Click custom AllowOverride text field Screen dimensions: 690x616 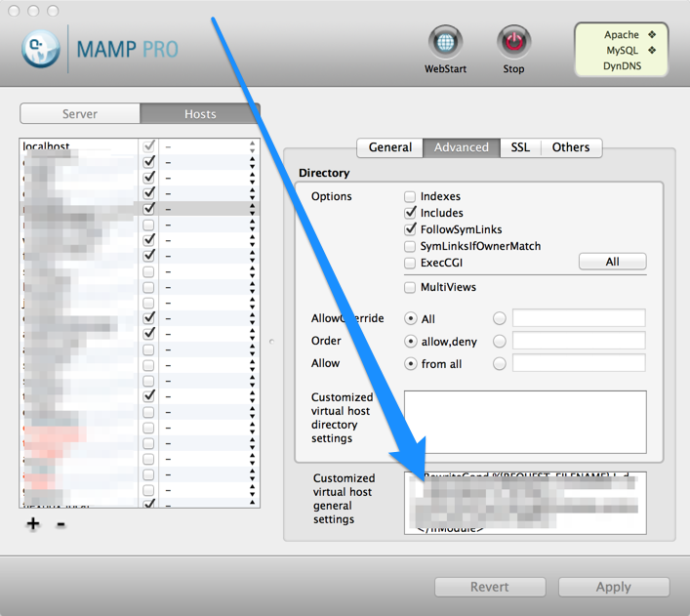[579, 318]
